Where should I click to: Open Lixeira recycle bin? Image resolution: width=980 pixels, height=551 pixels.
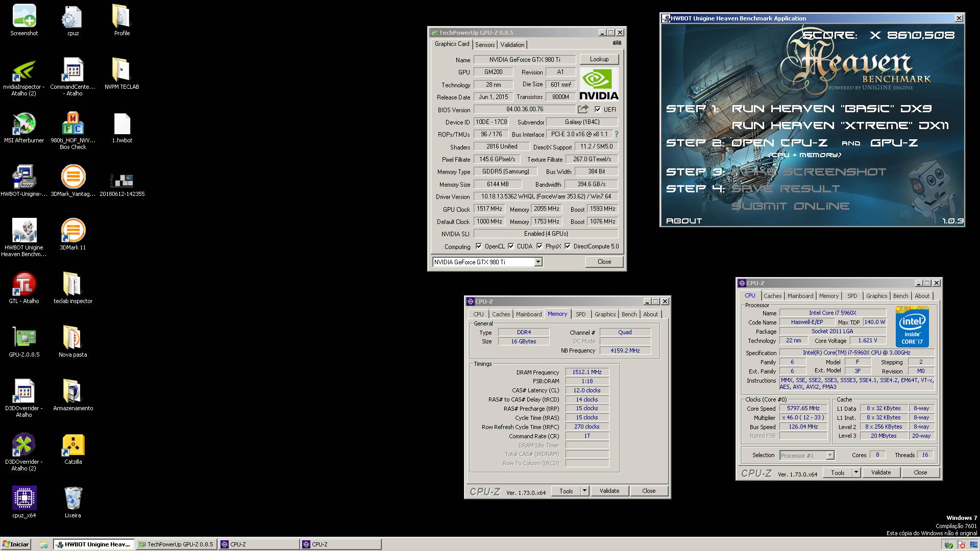point(73,503)
